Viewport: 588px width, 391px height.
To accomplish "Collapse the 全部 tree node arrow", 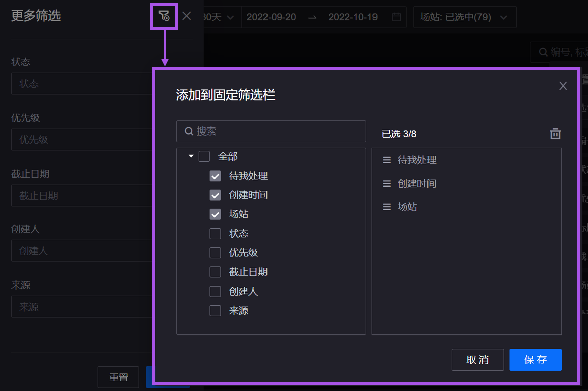I will 191,157.
